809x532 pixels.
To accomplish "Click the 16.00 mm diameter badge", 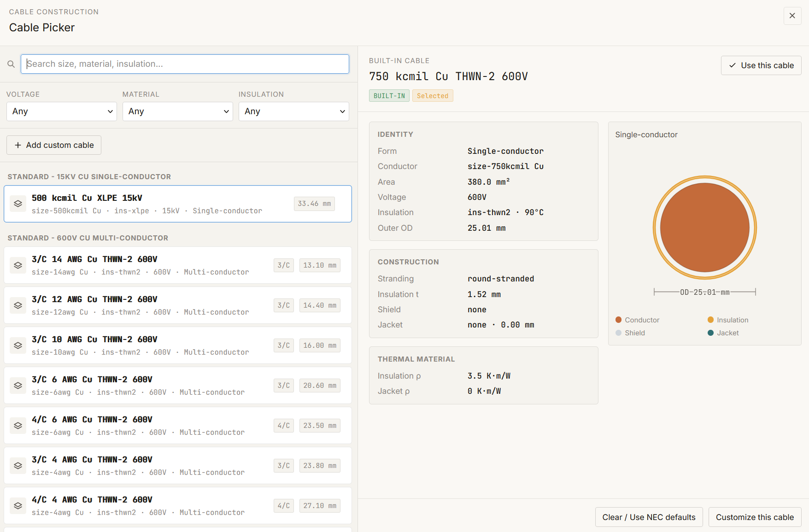I will (320, 345).
